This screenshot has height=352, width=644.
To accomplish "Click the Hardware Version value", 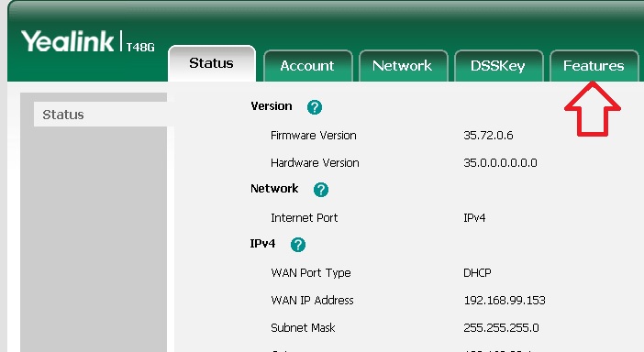I will [500, 163].
